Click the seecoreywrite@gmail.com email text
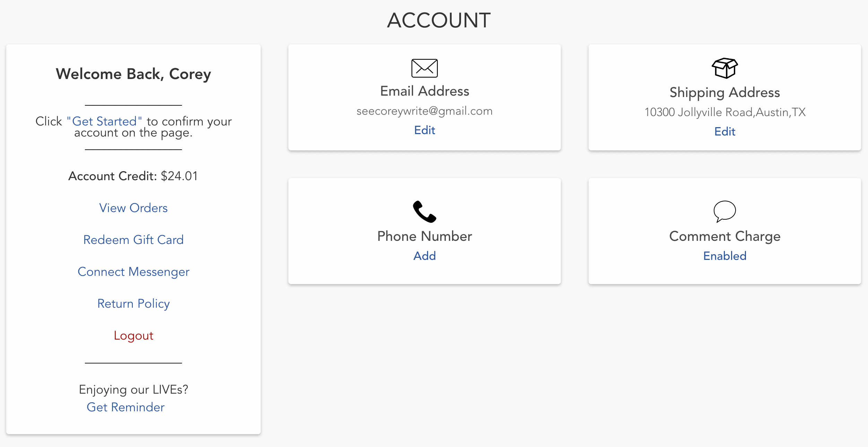 tap(424, 111)
